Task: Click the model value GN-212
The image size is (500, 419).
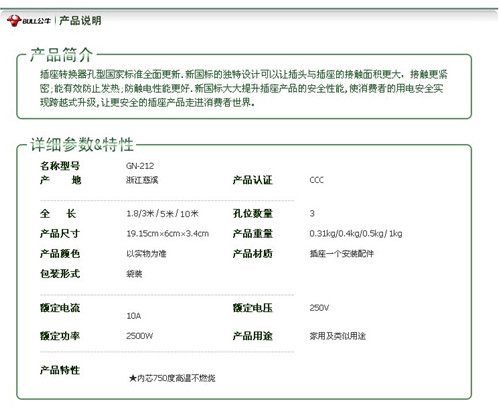Action: tap(140, 166)
